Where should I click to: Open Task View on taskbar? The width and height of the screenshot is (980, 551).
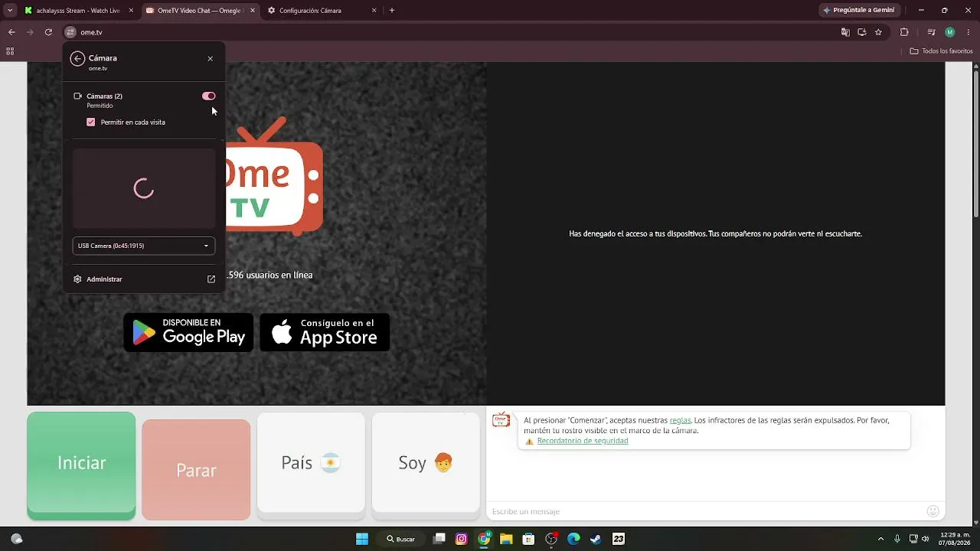[439, 539]
